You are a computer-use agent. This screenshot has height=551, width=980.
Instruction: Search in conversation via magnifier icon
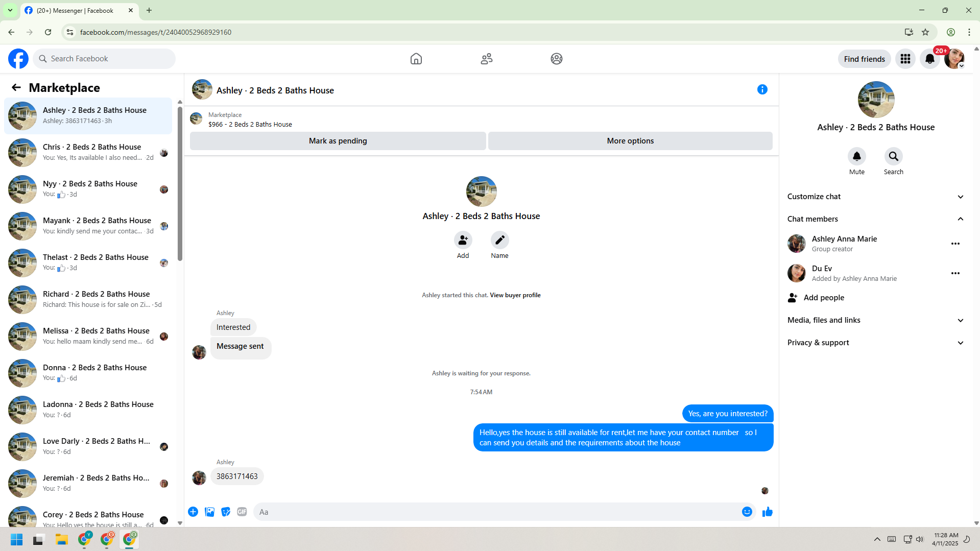tap(894, 156)
